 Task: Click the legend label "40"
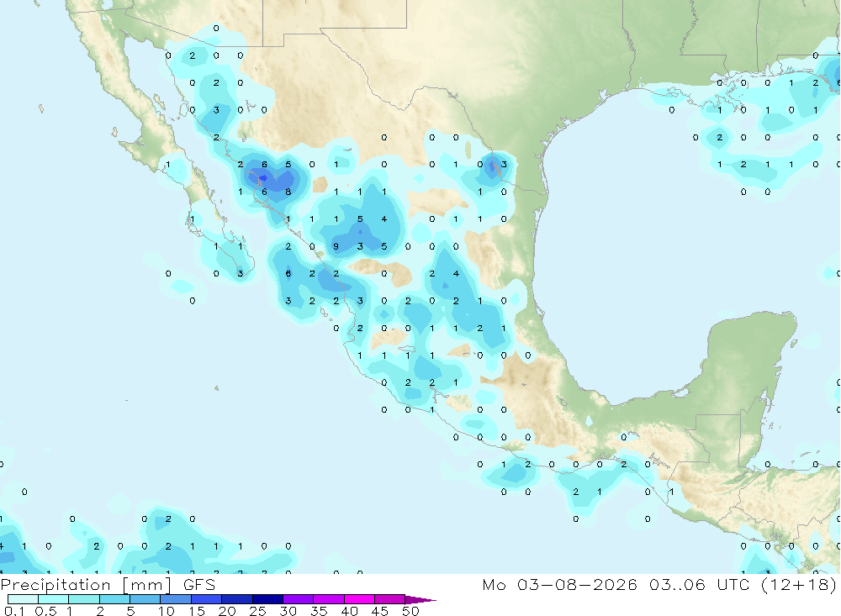pos(350,611)
